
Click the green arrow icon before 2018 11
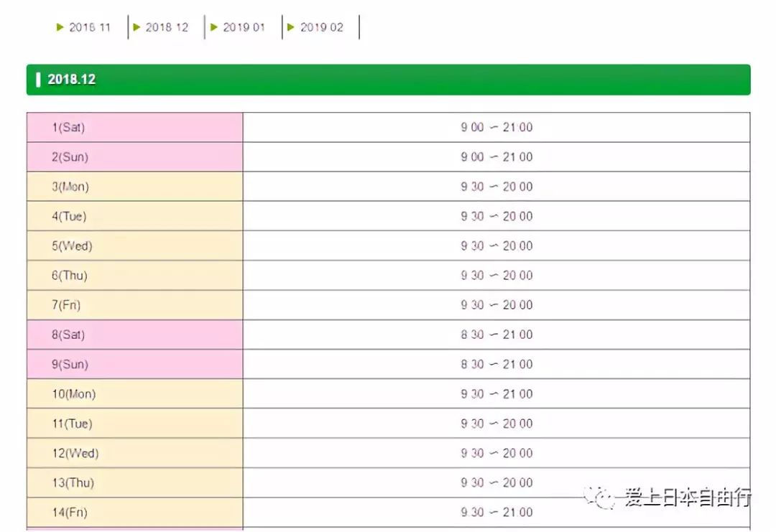pos(60,27)
